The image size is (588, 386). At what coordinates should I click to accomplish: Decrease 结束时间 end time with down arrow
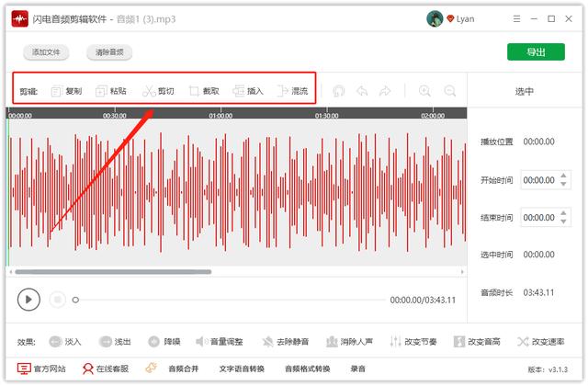point(563,221)
